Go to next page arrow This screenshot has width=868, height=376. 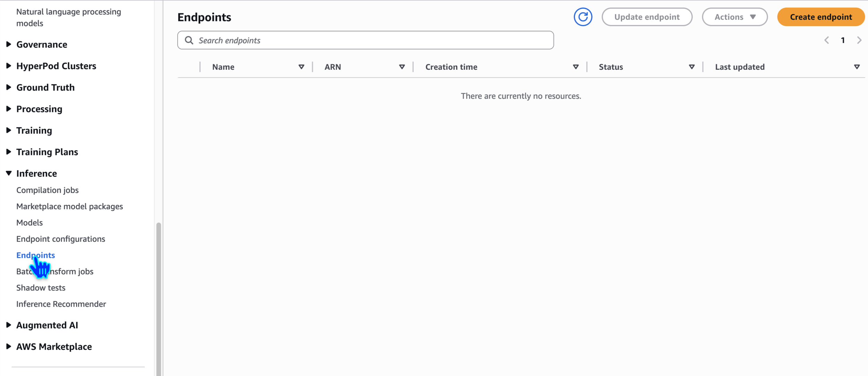pos(859,40)
